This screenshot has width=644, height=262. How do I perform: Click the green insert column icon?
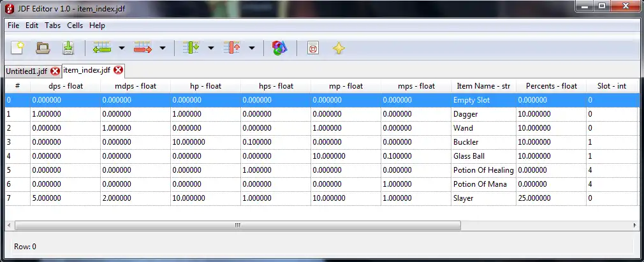191,48
